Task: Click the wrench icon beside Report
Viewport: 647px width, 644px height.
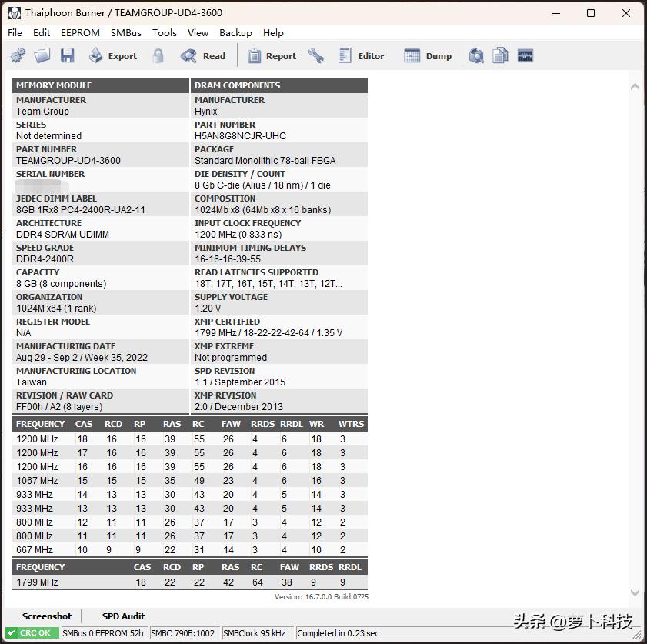Action: click(315, 55)
